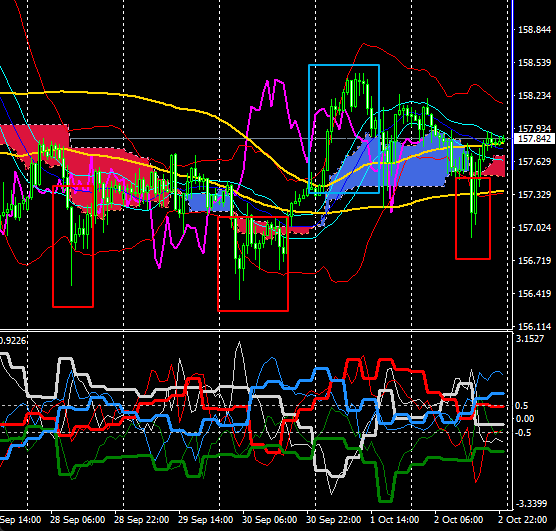Click the 157.329 price axis label
The height and width of the screenshot is (531, 556).
(534, 195)
